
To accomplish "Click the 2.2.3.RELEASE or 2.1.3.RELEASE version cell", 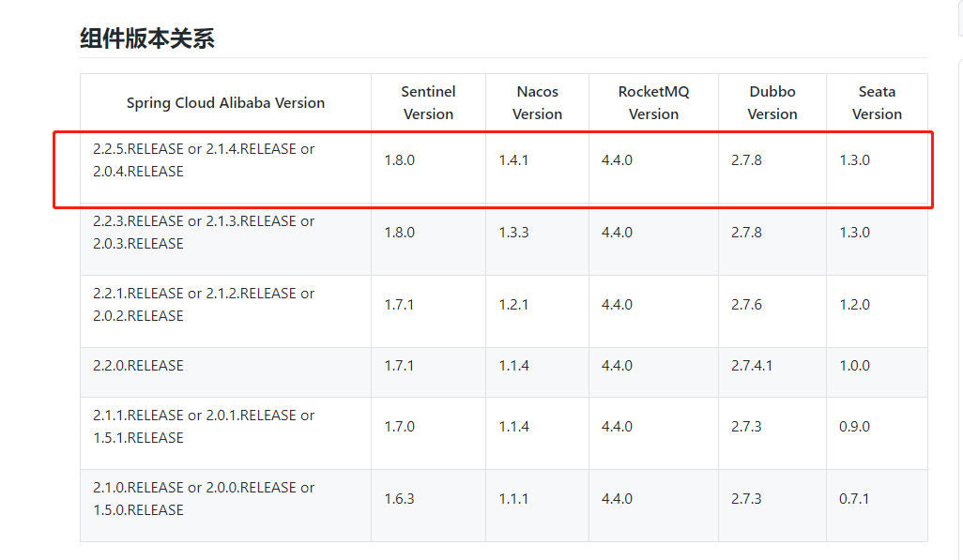I will click(x=225, y=239).
